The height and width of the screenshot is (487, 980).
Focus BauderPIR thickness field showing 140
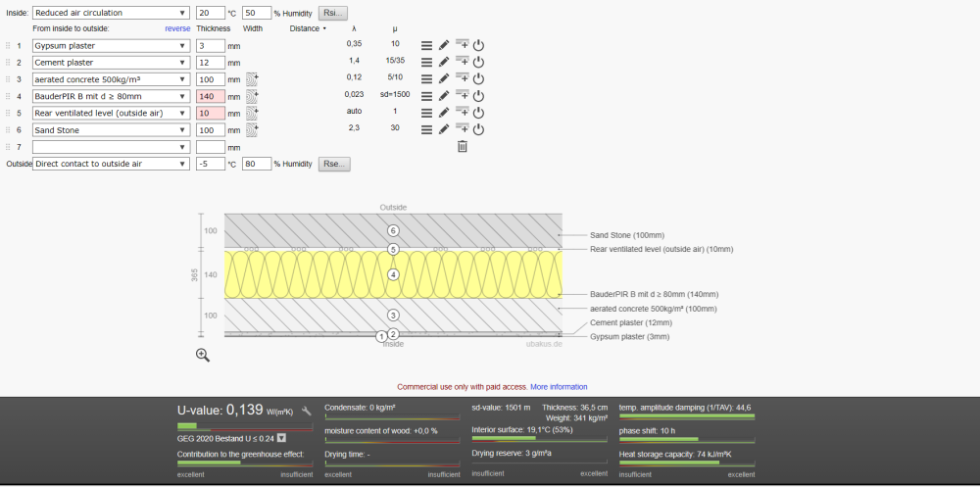coord(210,96)
